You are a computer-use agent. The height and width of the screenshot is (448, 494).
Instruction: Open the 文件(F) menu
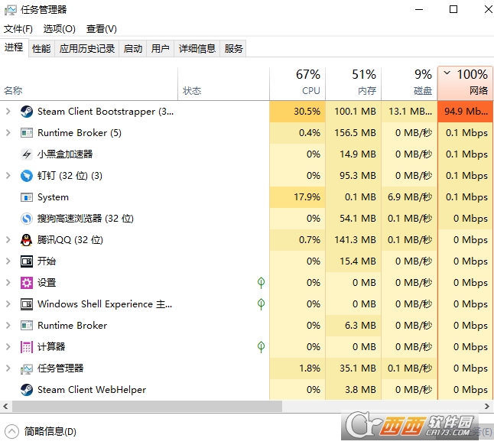[18, 29]
